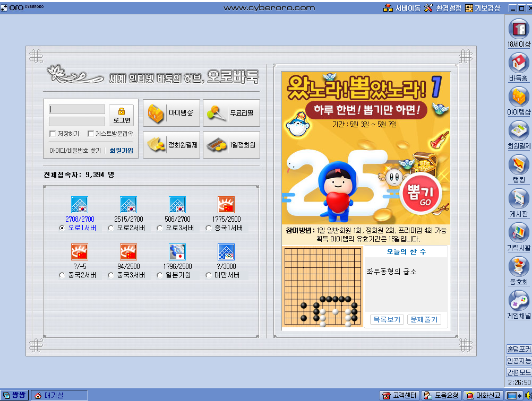The height and width of the screenshot is (401, 532).
Task: Open the 홀덤포커 button
Action: point(519,349)
